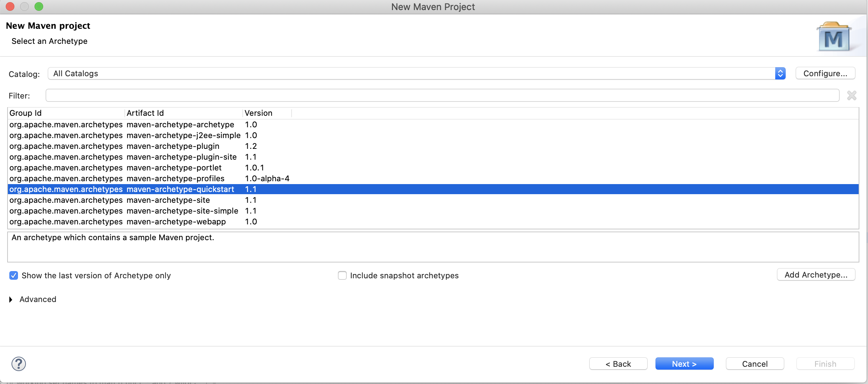Image resolution: width=868 pixels, height=384 pixels.
Task: Click version 1.2 cell
Action: (x=251, y=146)
